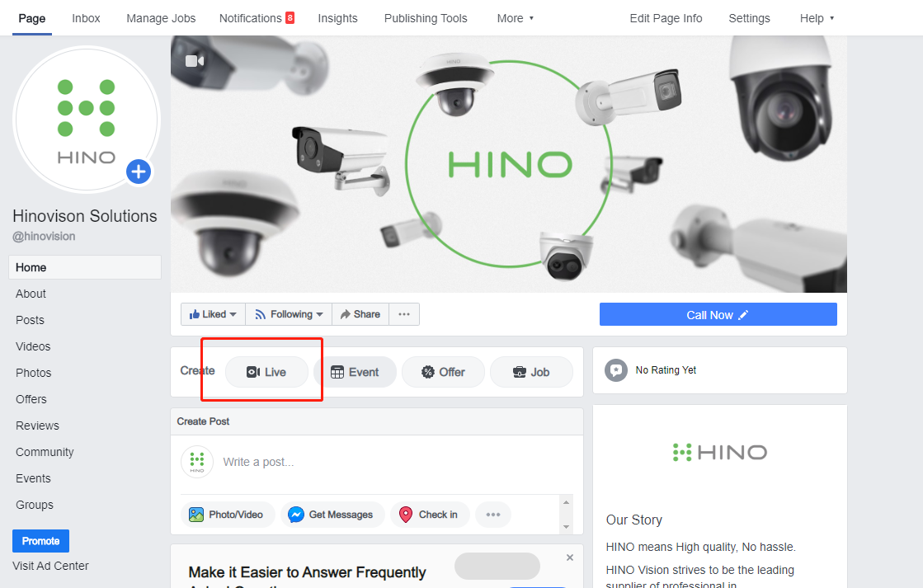Switch to the Inbox tab
Viewport: 923px width, 588px height.
pos(86,18)
